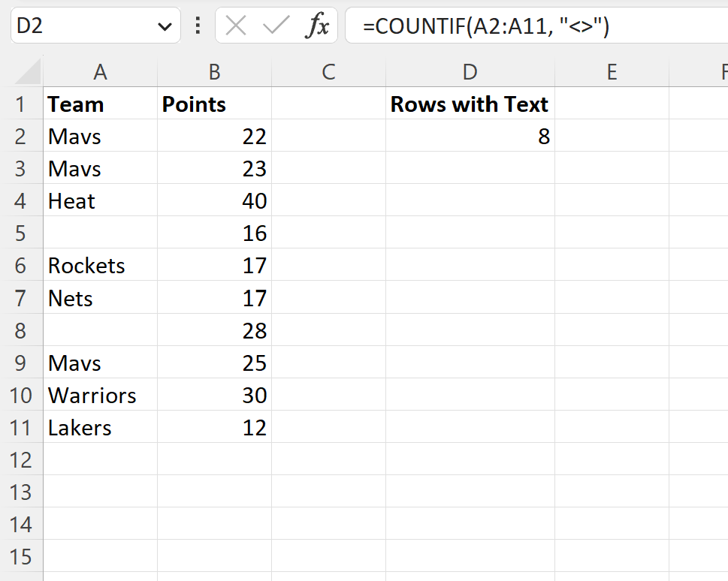Select cell D2 containing the value 8

470,137
